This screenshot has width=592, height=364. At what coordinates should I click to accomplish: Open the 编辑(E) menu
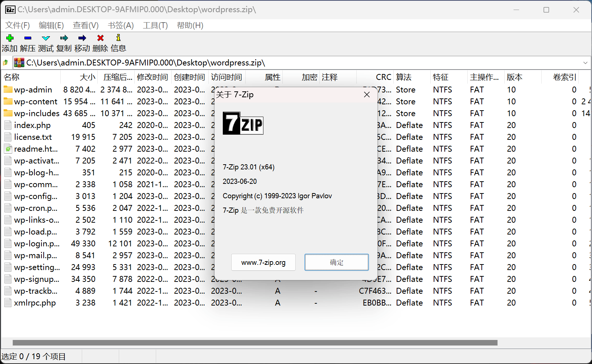[x=51, y=25]
